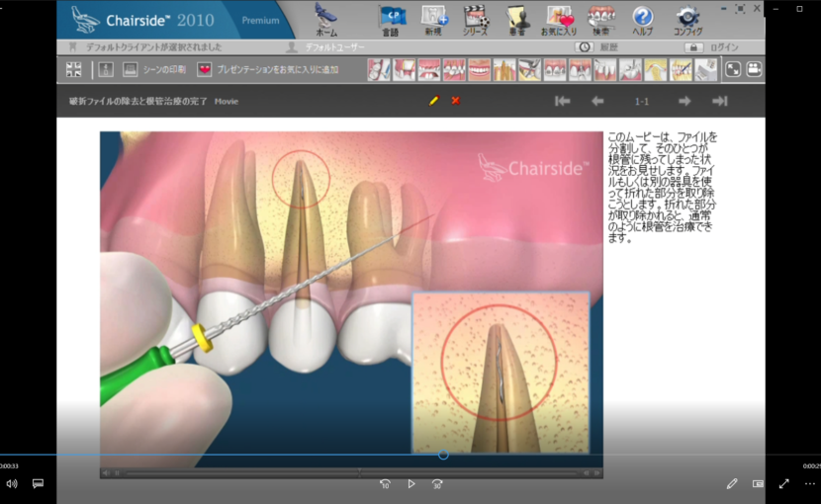Skip back 10 seconds

[385, 484]
